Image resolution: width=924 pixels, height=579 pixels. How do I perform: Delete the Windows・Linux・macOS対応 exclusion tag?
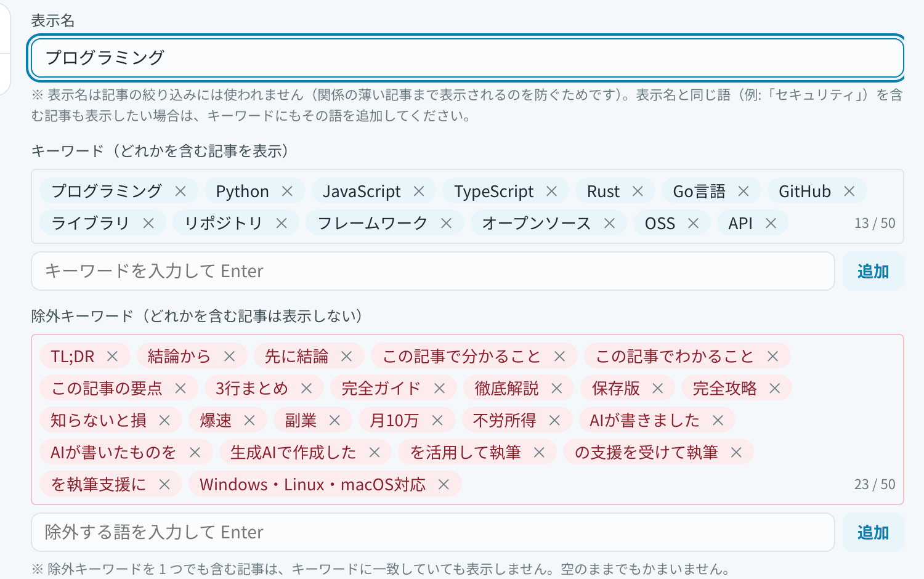pyautogui.click(x=444, y=484)
